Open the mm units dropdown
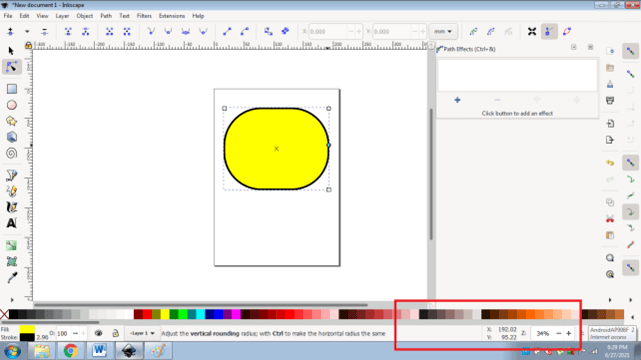 tap(443, 31)
